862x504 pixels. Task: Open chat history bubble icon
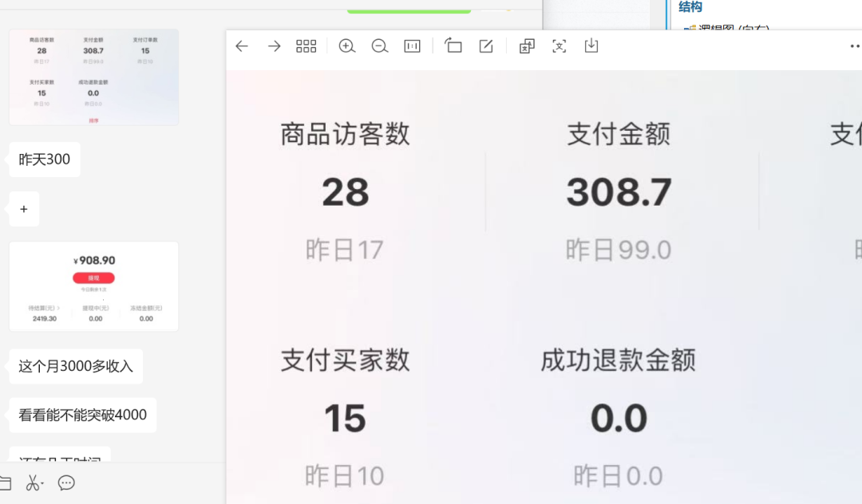coord(66,482)
